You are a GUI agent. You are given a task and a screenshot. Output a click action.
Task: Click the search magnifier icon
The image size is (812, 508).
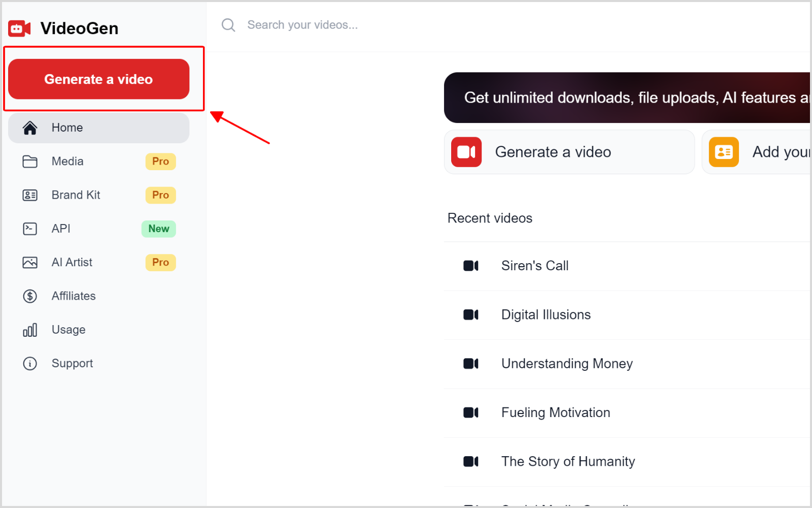[x=228, y=25]
